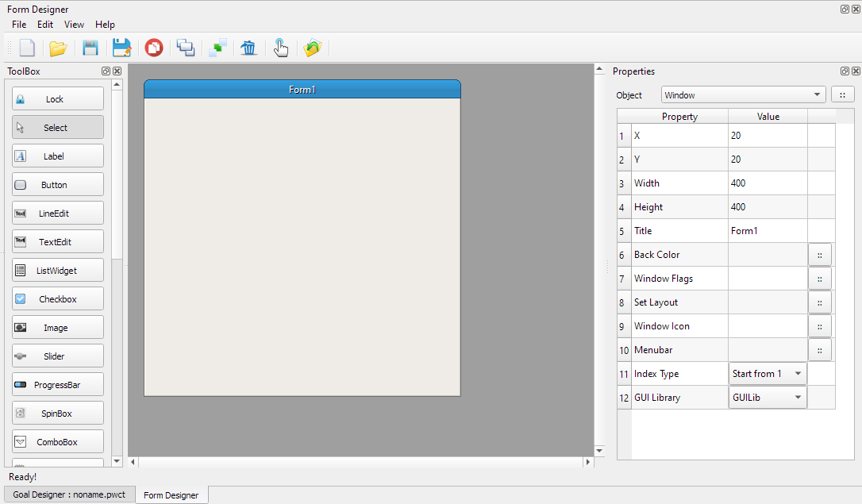Click the Back Color picker button
Screen dimensions: 862x504
click(819, 254)
